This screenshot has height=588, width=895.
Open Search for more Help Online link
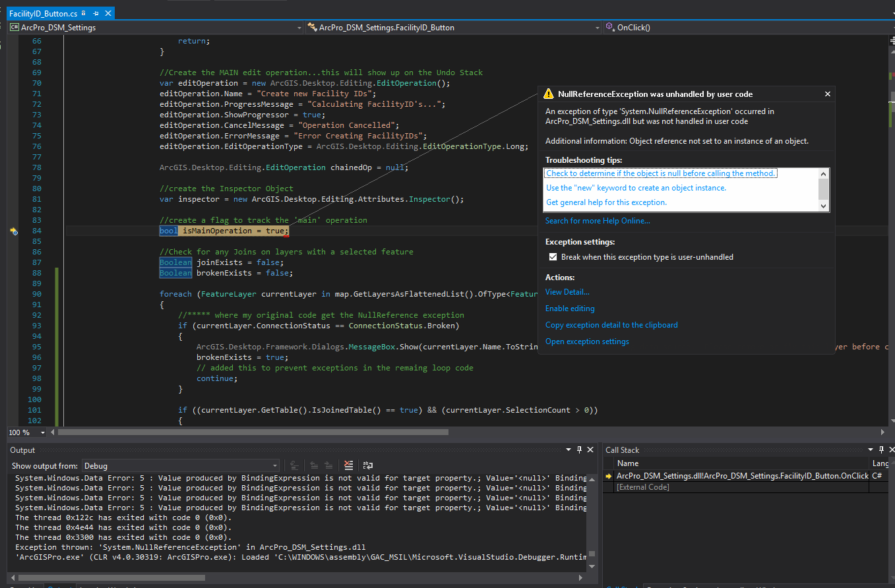tap(597, 221)
